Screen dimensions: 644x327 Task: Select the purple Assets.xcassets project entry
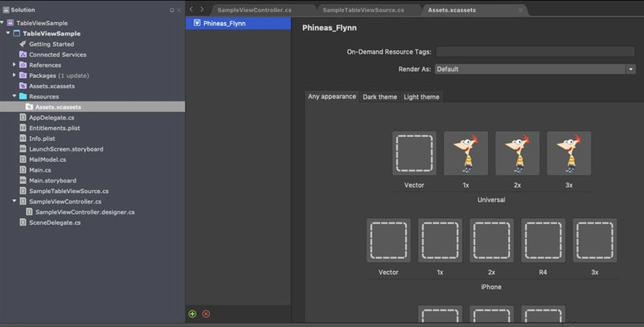[52, 86]
